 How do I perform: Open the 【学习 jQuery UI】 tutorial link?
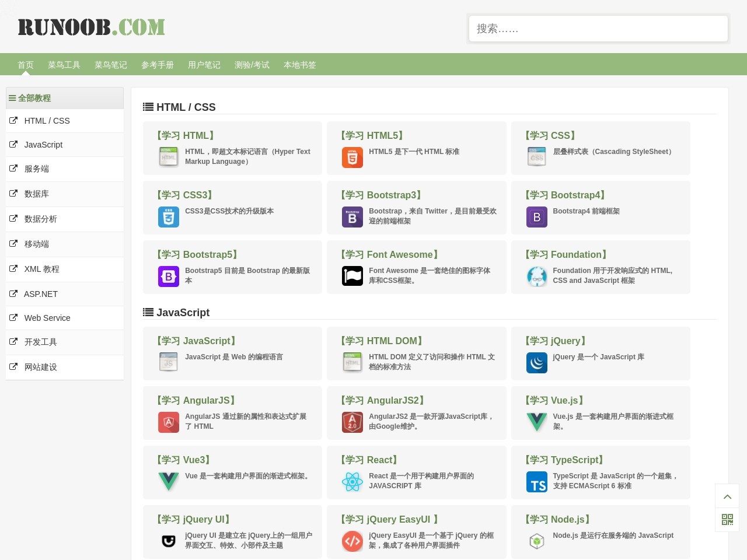pos(193,519)
